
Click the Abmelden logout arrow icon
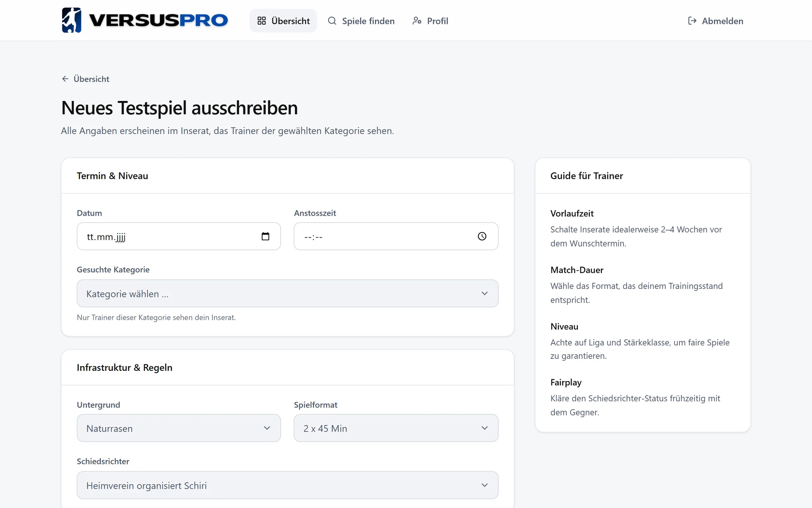[x=692, y=21]
